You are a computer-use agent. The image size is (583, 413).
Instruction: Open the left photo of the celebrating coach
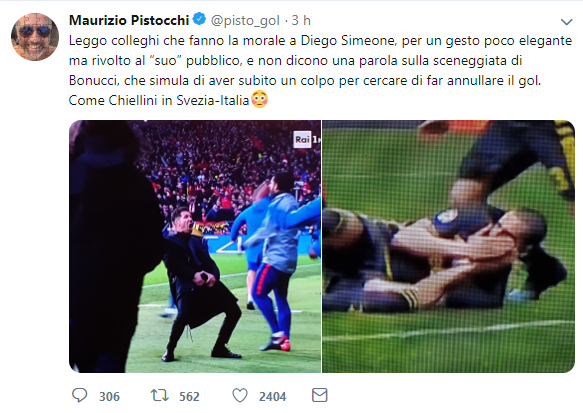point(195,246)
